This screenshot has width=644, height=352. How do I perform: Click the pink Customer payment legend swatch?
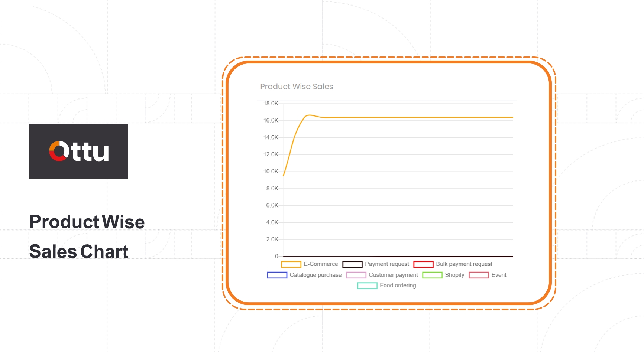pos(356,275)
